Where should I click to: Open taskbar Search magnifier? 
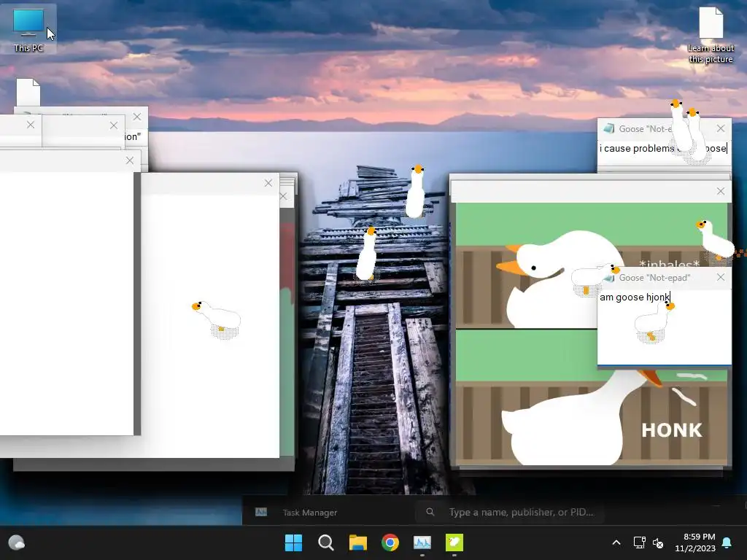pos(326,542)
